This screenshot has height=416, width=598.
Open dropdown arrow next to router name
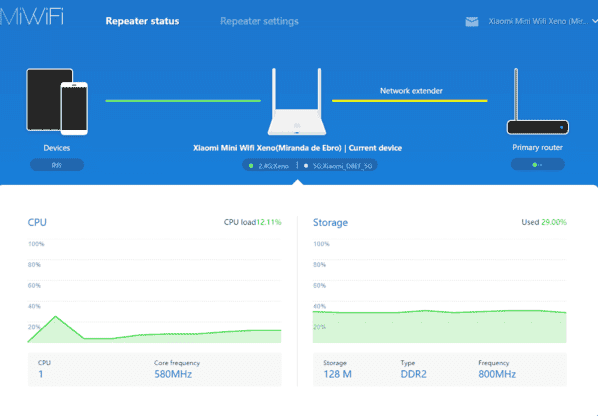pos(594,21)
